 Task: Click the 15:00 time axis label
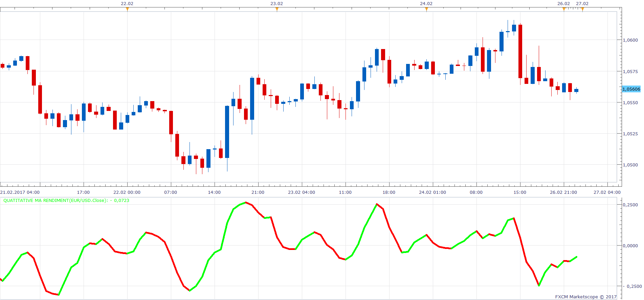point(520,192)
